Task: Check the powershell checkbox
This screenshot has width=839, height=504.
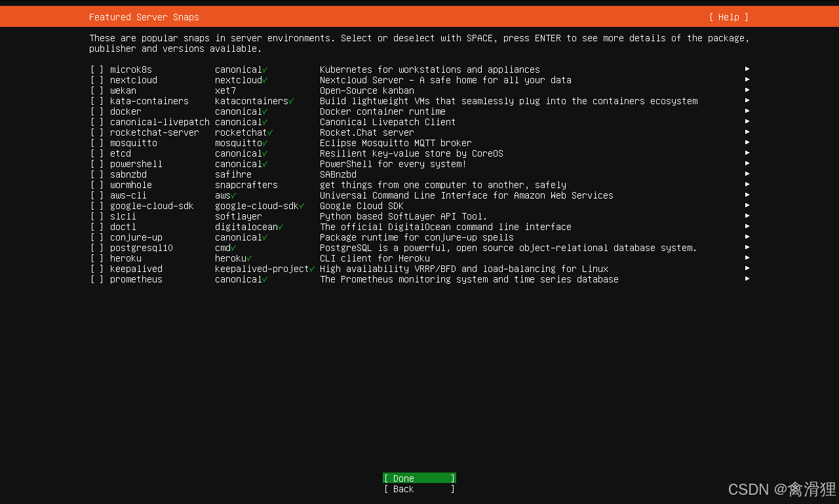Action: [97, 164]
